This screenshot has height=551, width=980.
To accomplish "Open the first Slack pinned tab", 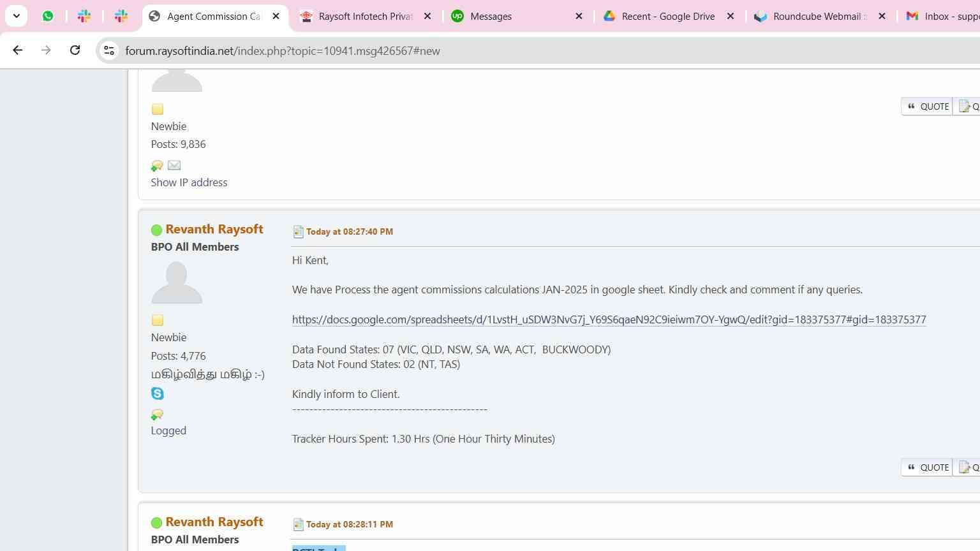I will 84,16.
